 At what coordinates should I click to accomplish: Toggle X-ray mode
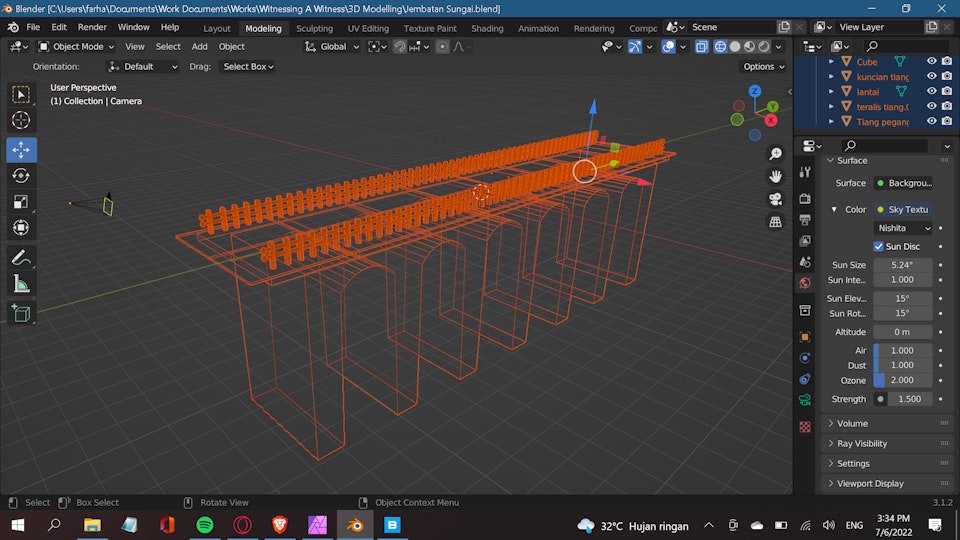click(x=702, y=47)
